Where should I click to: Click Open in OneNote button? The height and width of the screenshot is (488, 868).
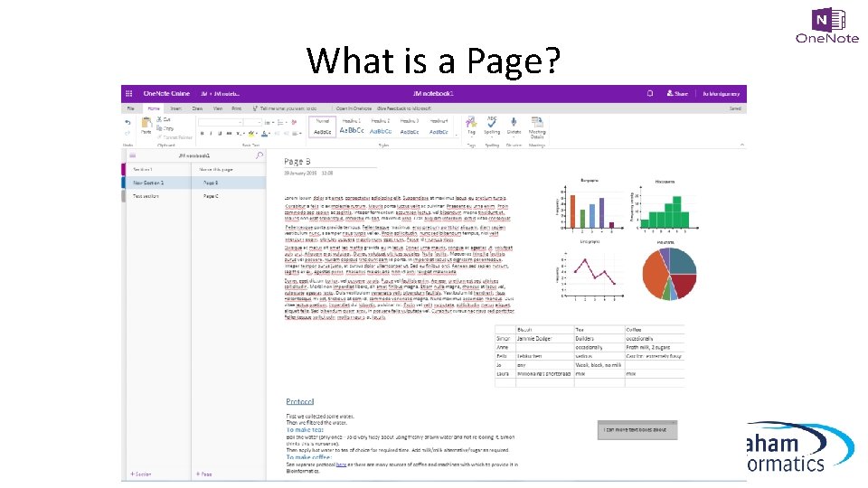tap(354, 108)
